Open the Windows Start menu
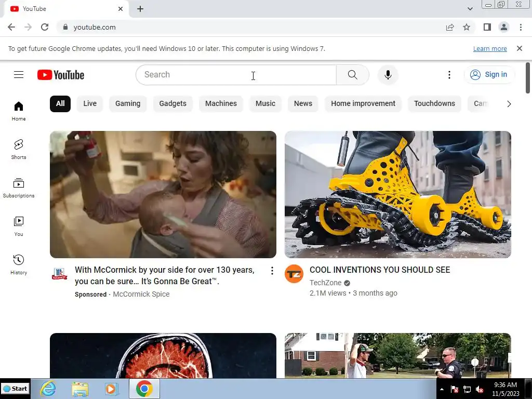The image size is (532, 399). click(x=15, y=389)
